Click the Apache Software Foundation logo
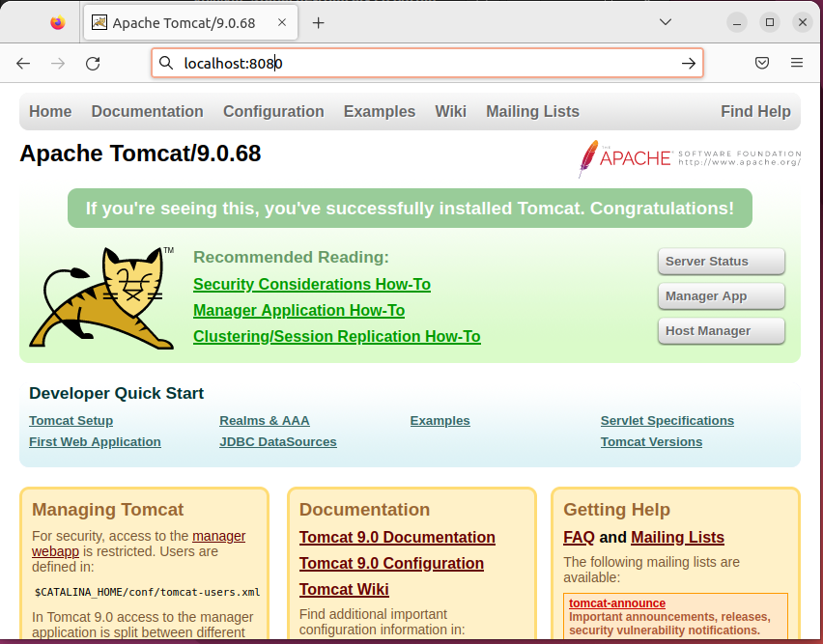 tap(689, 158)
